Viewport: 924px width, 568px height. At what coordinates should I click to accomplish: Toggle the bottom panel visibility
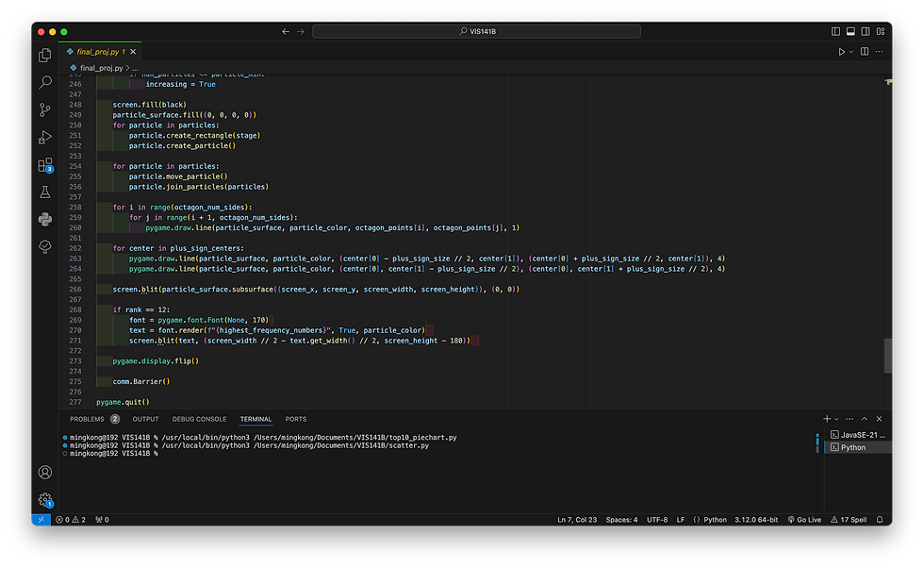pyautogui.click(x=850, y=31)
